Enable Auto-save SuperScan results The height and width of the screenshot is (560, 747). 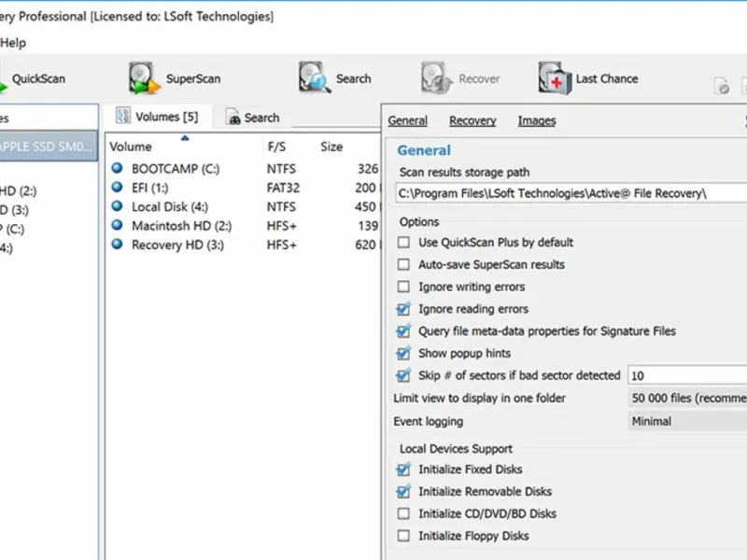pyautogui.click(x=403, y=264)
